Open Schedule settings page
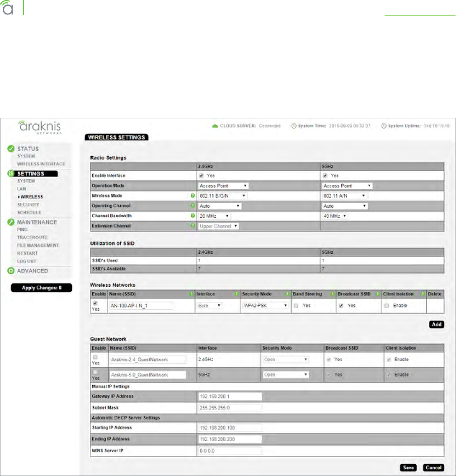 click(x=29, y=213)
